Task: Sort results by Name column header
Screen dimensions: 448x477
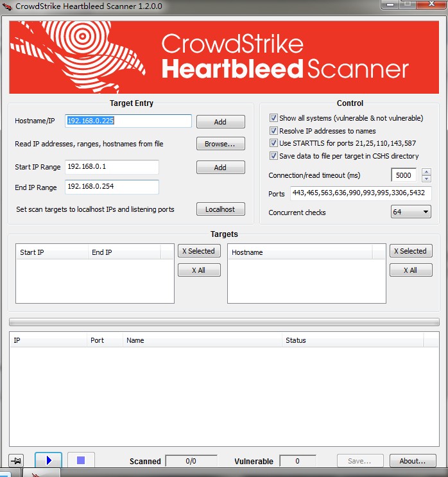Action: [x=203, y=340]
